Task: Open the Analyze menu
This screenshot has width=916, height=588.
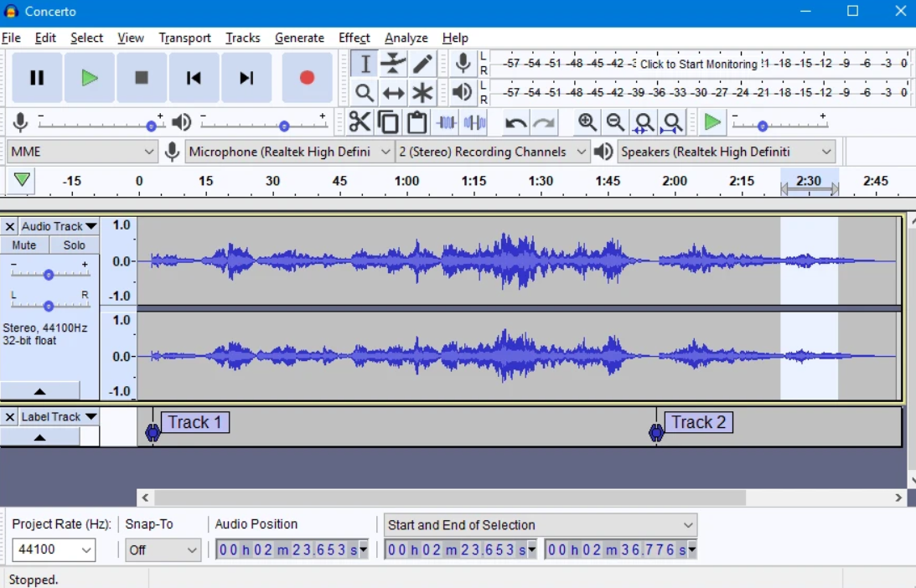Action: point(406,38)
